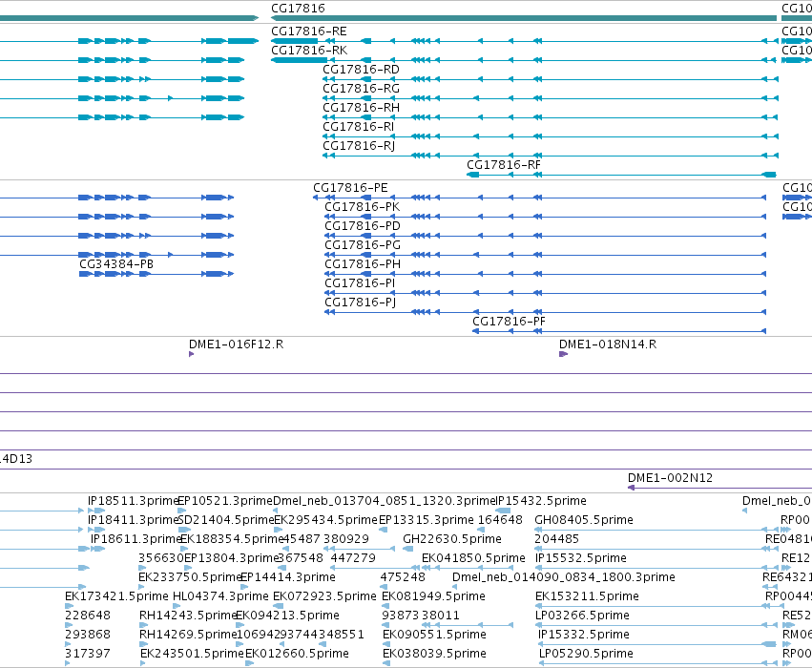
Task: Click the 475248 EST label
Action: [403, 577]
